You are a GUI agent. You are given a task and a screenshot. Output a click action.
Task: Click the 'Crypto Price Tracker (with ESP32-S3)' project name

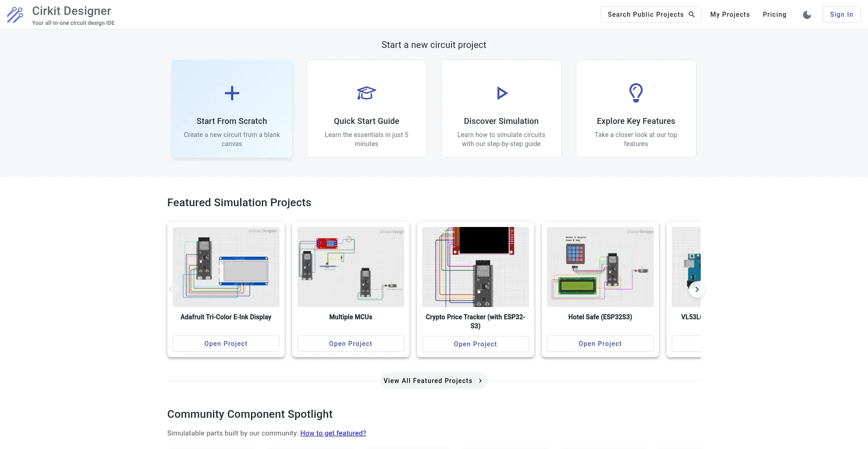point(476,321)
